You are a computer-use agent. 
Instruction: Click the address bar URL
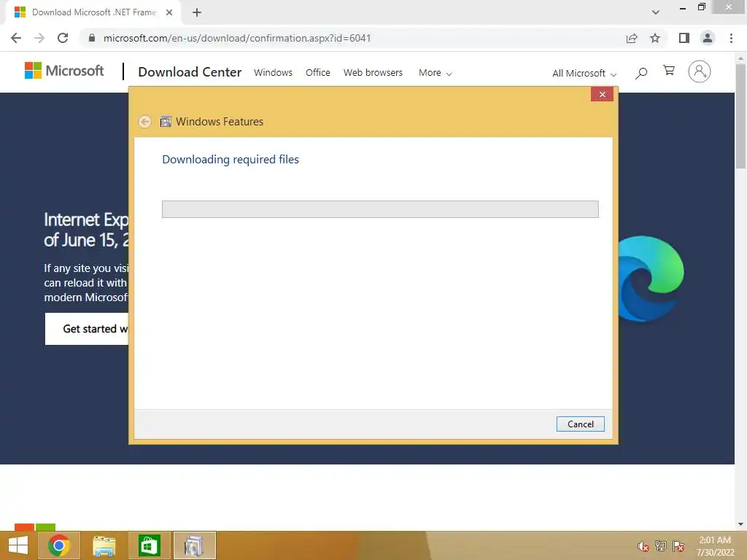237,38
